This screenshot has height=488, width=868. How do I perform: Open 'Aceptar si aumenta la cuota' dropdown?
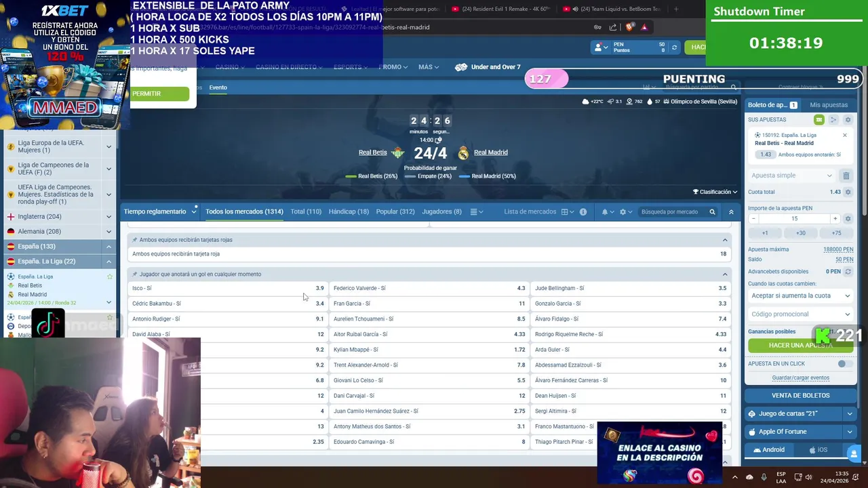click(x=800, y=296)
